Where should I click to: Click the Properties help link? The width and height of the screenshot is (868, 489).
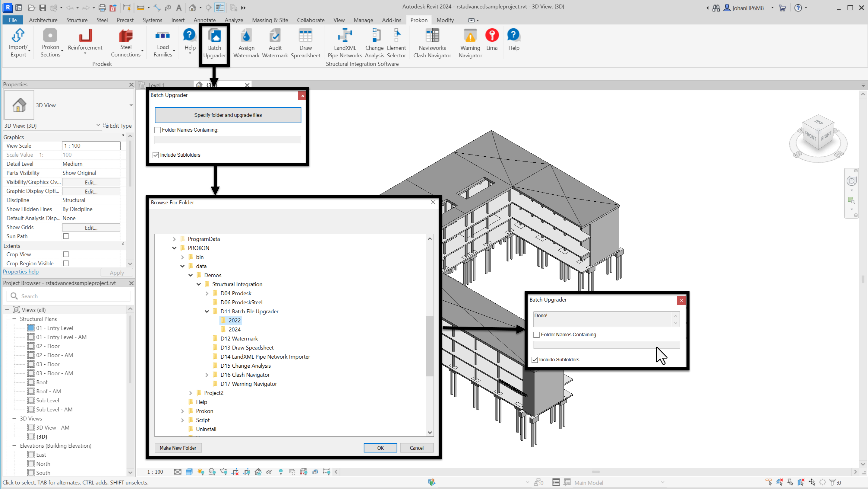tap(21, 272)
